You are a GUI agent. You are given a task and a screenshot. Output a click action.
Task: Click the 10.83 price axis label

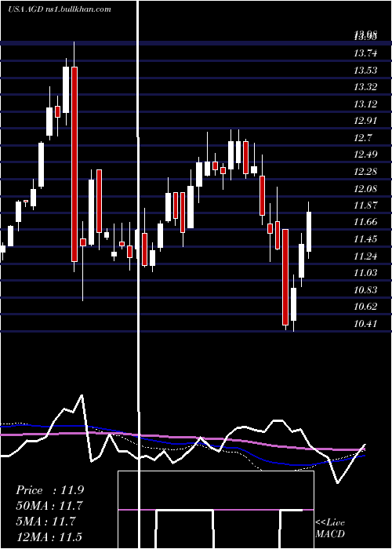click(366, 290)
